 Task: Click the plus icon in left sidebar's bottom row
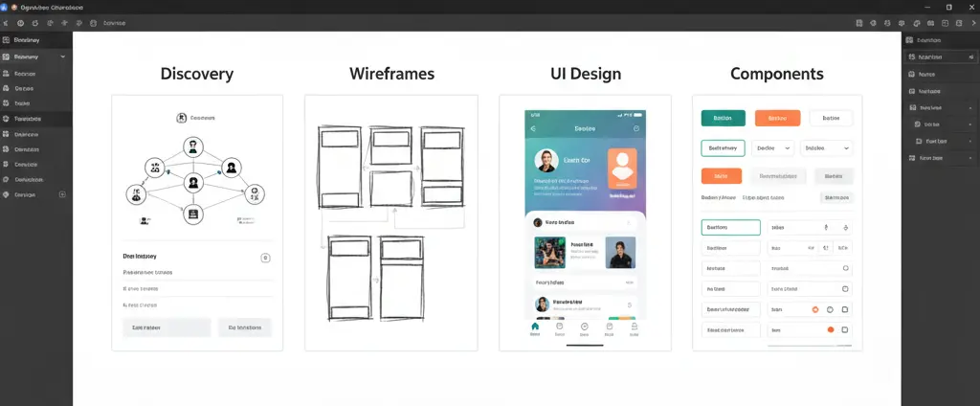(x=62, y=194)
